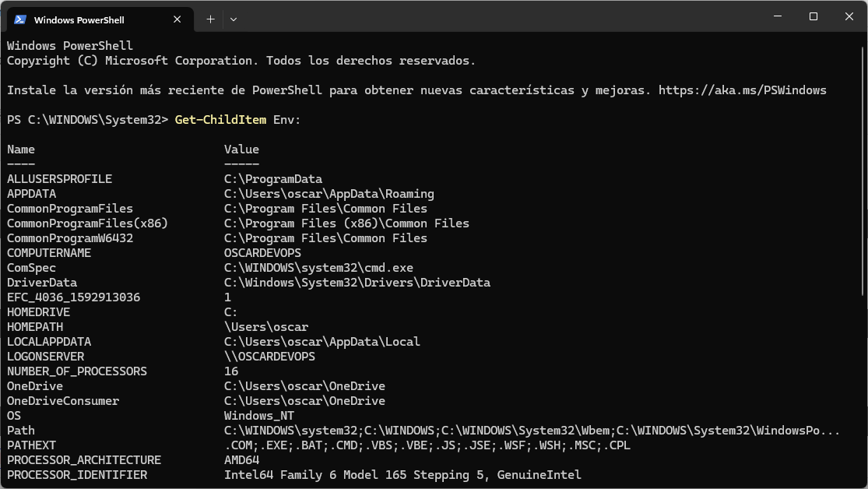Select the CommonProgramFiles(x86) variable name
Viewport: 868px width, 489px height.
(x=87, y=223)
